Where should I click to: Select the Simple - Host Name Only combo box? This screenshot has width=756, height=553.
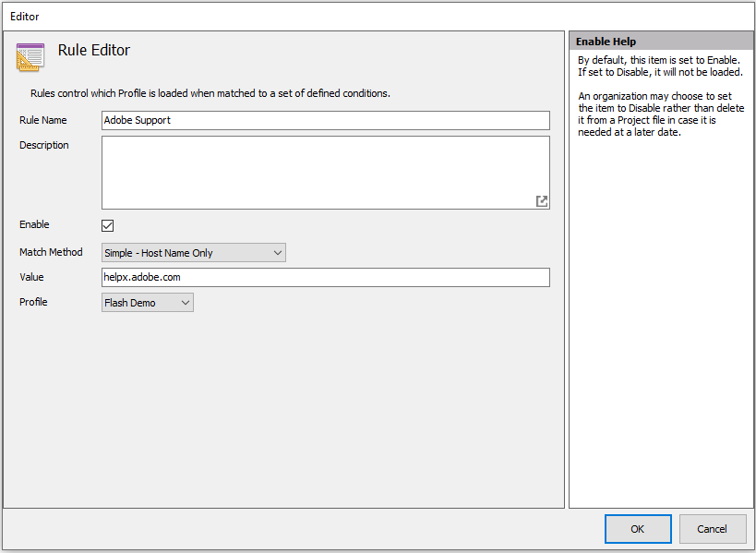click(x=193, y=253)
